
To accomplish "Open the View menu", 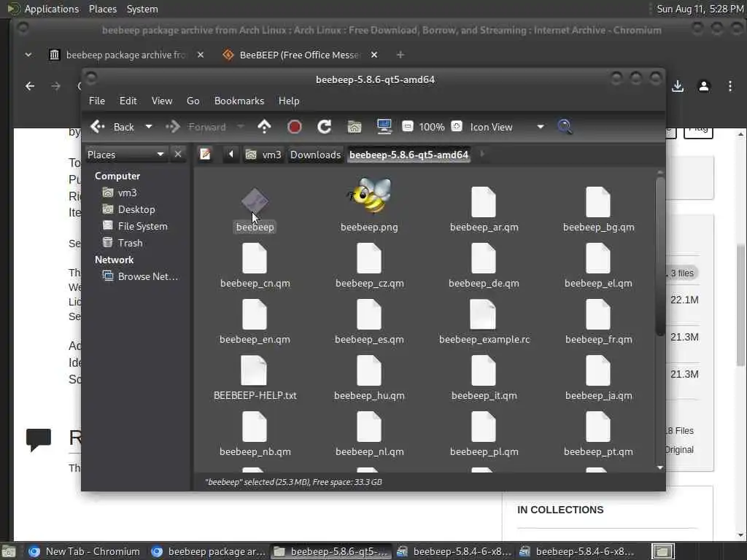I will point(162,101).
